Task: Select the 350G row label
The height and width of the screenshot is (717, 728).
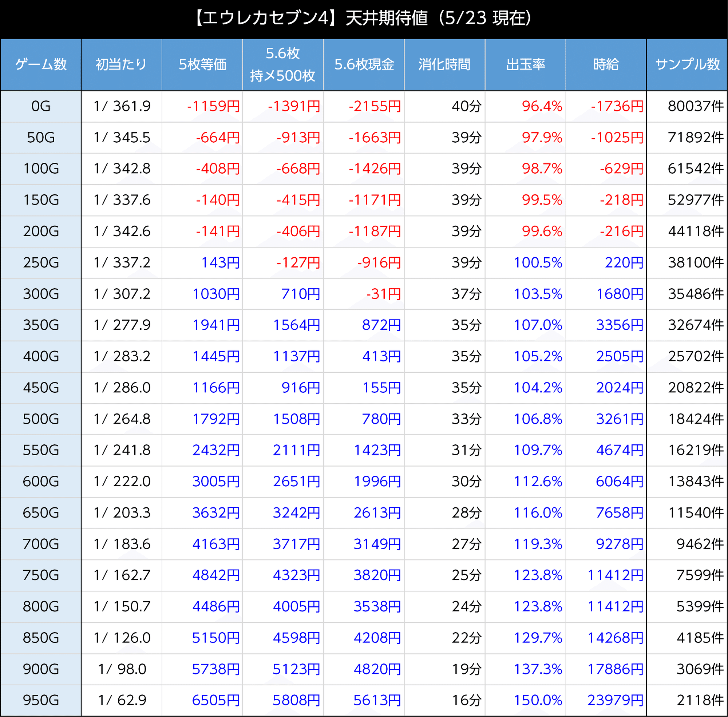Action: (x=41, y=325)
